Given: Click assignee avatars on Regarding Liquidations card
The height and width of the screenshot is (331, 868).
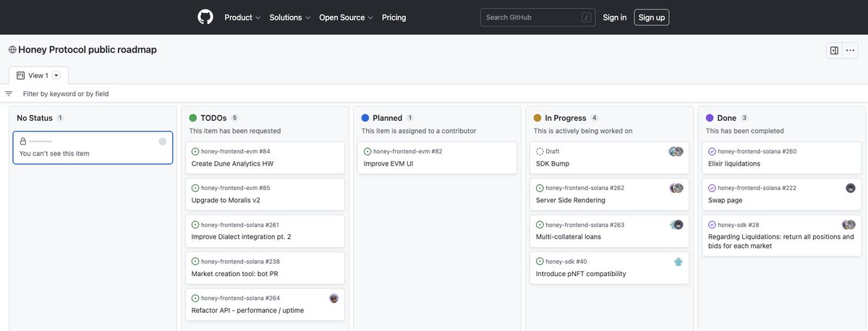Looking at the screenshot, I should pyautogui.click(x=848, y=225).
